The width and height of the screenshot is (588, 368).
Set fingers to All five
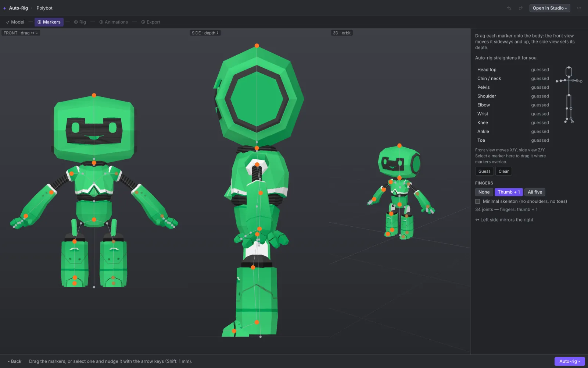[535, 192]
